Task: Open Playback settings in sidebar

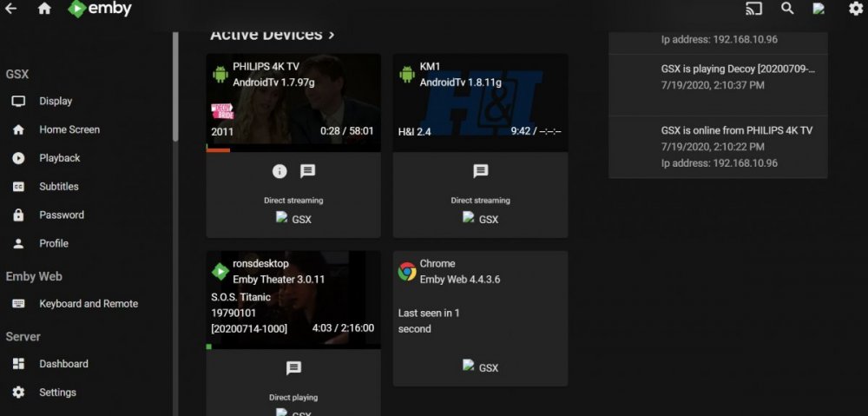Action: coord(86,158)
